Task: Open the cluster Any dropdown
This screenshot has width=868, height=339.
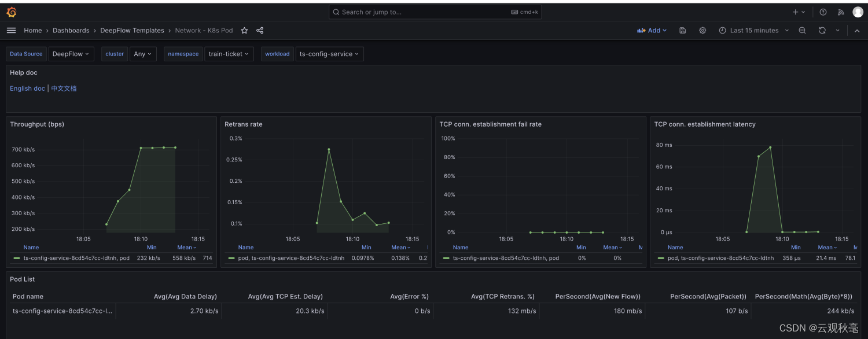Action: tap(143, 54)
